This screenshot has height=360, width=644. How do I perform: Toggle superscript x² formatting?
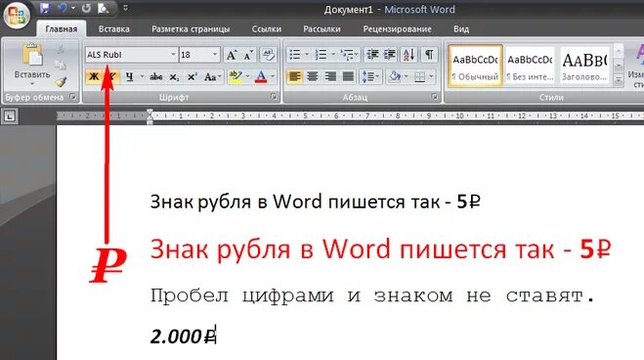coord(192,77)
